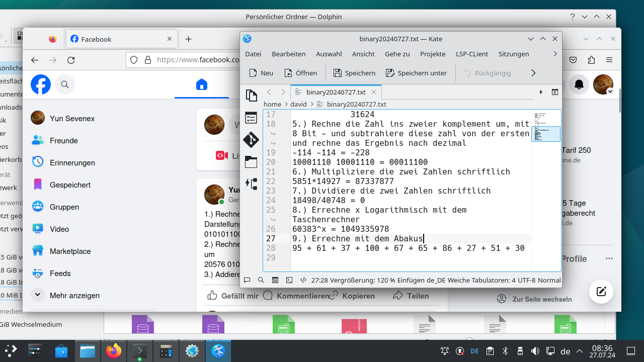Click the Kate quick open lightning icon
Viewport: 644px width, 362px height.
coord(541,92)
